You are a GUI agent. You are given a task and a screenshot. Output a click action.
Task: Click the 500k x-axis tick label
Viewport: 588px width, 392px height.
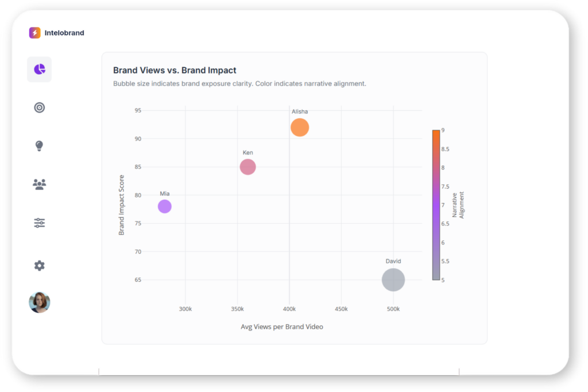[393, 309]
